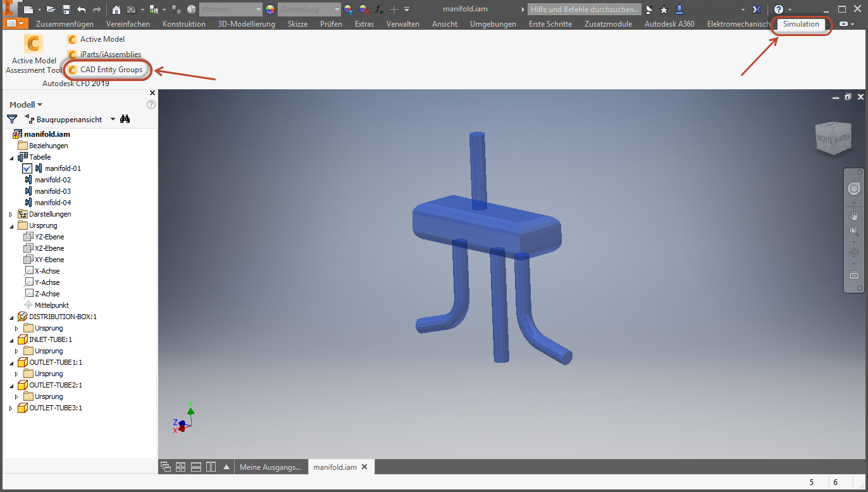Open the Konstruktion ribbon tab
This screenshot has height=492, width=868.
tap(183, 24)
